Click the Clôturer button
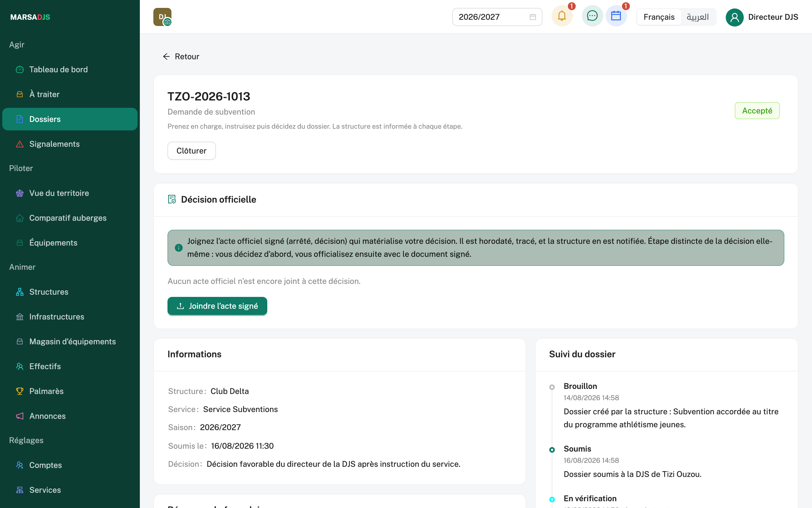 pyautogui.click(x=192, y=151)
